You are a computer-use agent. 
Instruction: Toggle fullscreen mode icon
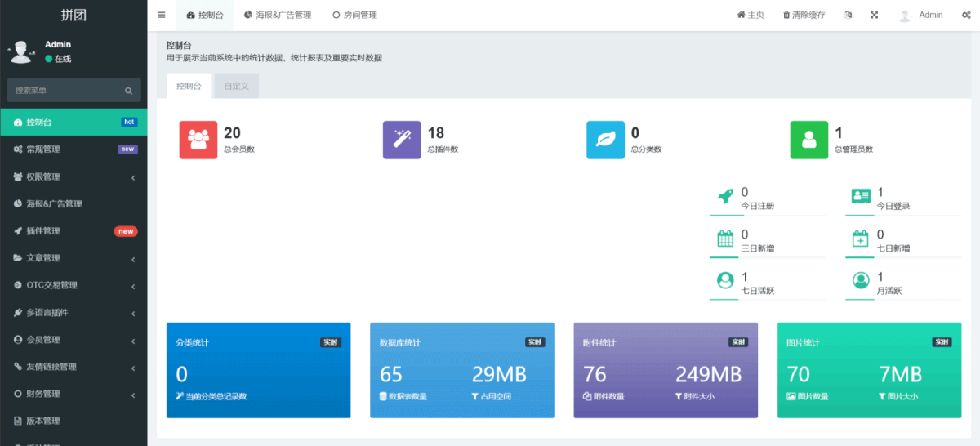coord(874,15)
